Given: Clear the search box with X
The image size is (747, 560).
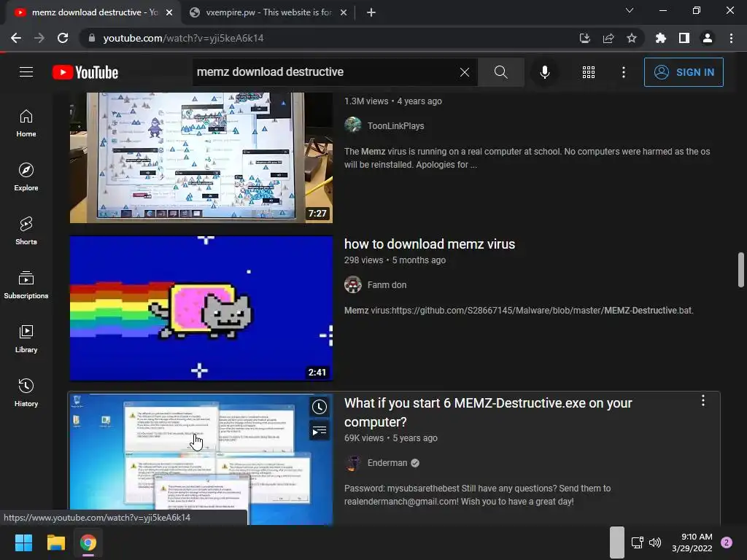Looking at the screenshot, I should 465,72.
